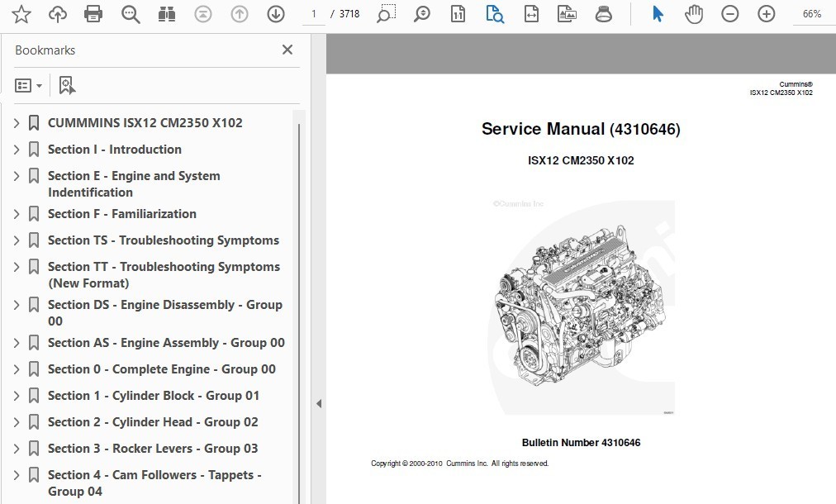Screen dimensions: 836x504
Task: Click the Service Manual (4310646) title
Action: tap(581, 129)
